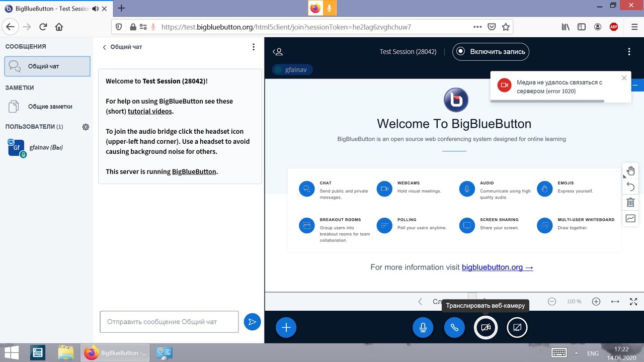Select Общий чат in the messages list
644x362 pixels.
(47, 66)
